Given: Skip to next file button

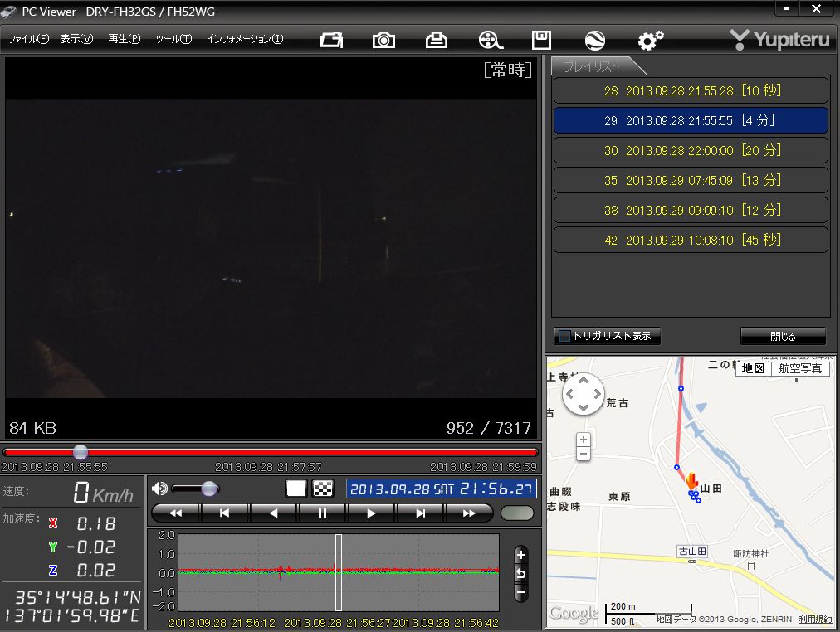Looking at the screenshot, I should pos(420,513).
